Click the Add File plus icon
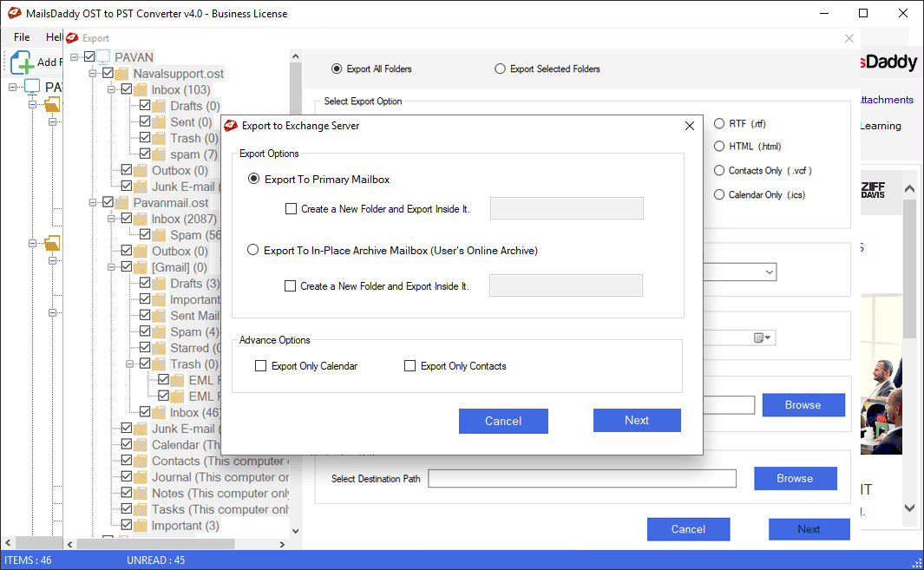Viewport: 924px width, 570px height. [22, 62]
